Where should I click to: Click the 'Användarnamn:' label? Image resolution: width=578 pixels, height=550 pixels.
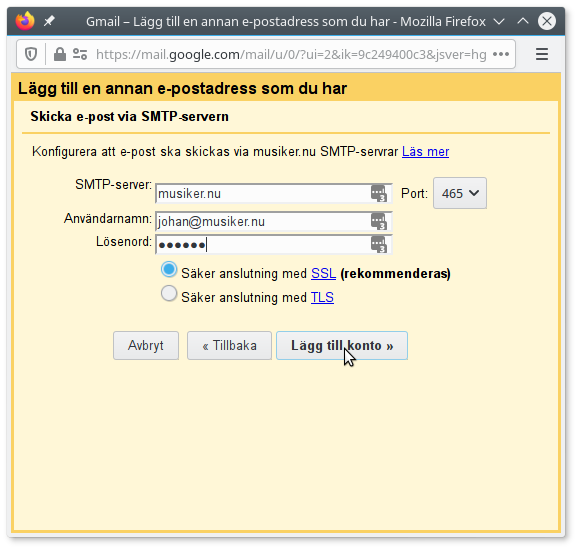108,219
